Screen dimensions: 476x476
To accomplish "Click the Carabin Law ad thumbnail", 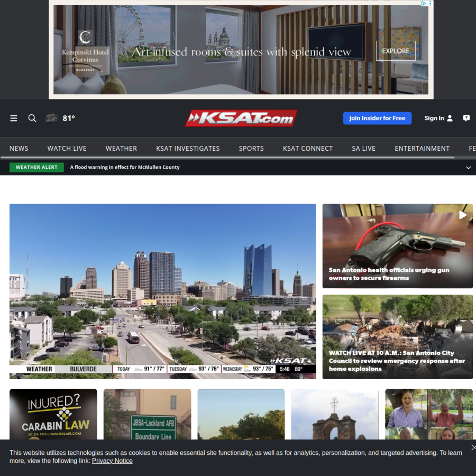I will [x=53, y=414].
